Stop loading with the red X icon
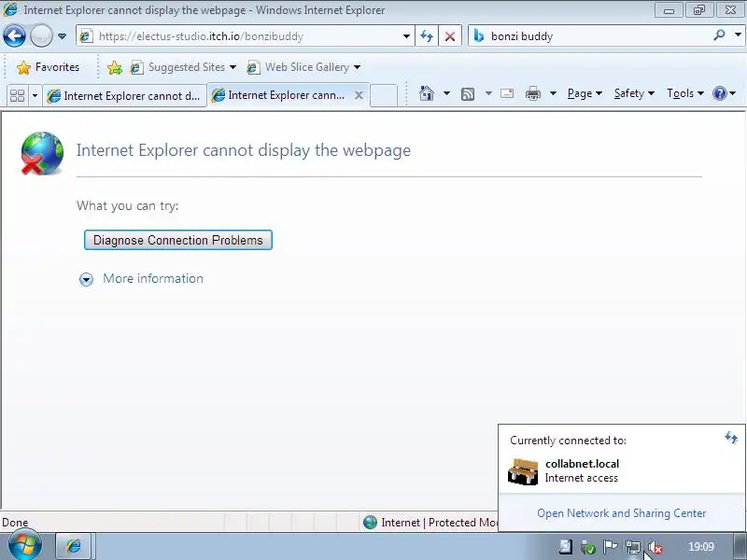The width and height of the screenshot is (747, 560). click(x=450, y=36)
